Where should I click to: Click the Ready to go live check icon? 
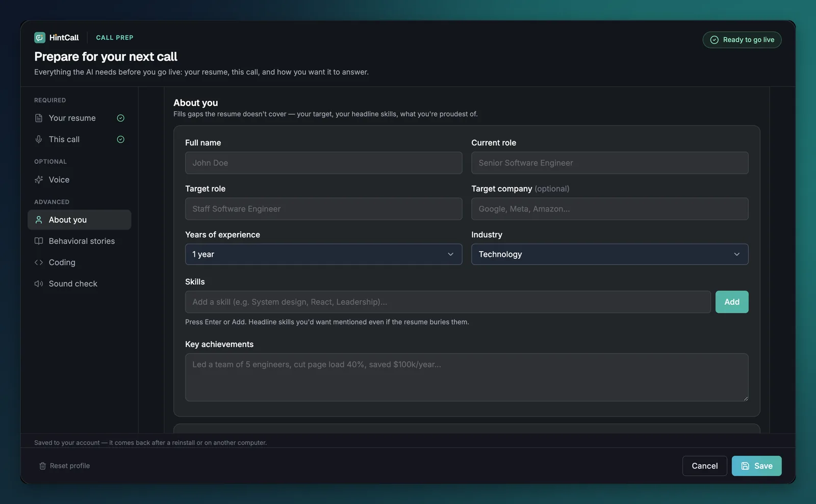click(715, 40)
